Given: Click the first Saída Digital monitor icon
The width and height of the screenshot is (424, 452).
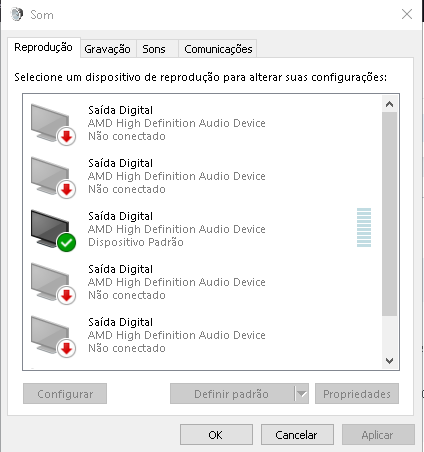Looking at the screenshot, I should click(53, 124).
